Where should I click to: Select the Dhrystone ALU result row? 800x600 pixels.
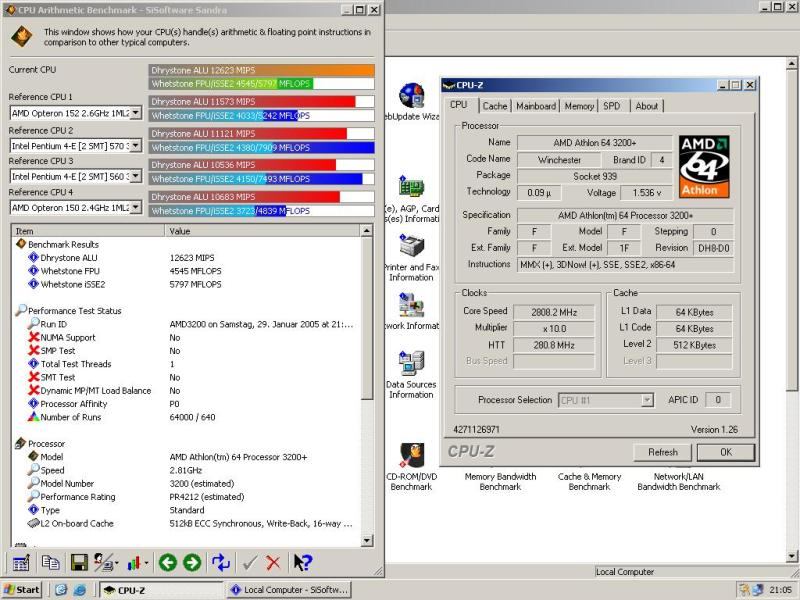pyautogui.click(x=187, y=258)
